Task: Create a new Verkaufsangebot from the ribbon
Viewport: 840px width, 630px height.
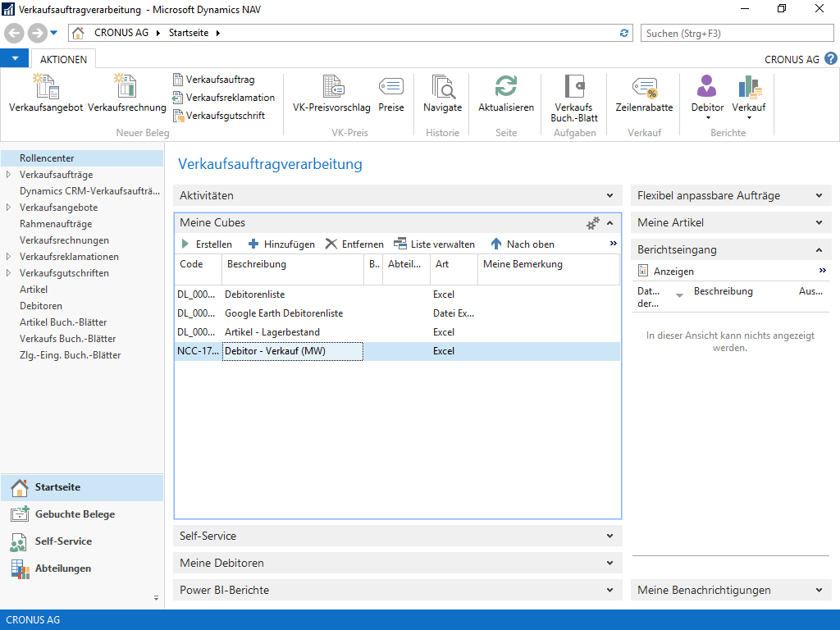Action: [x=46, y=94]
